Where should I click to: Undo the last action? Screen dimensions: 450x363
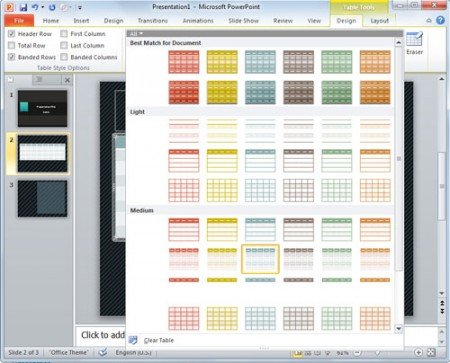(35, 7)
